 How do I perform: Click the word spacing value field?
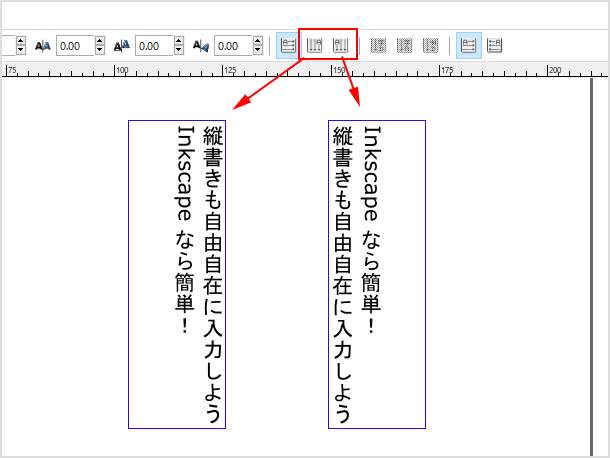(x=154, y=46)
